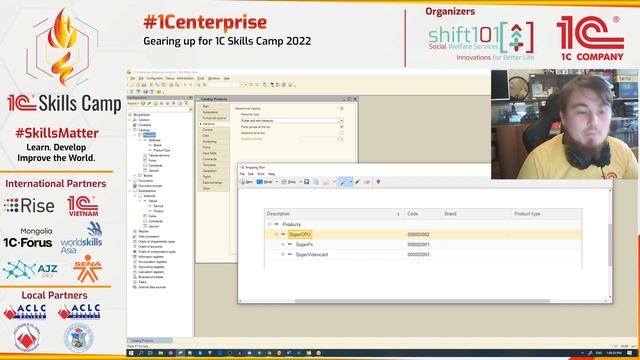Select the Eraser tool in Snipping Tool
Screen dimensions: 640x360
367,182
